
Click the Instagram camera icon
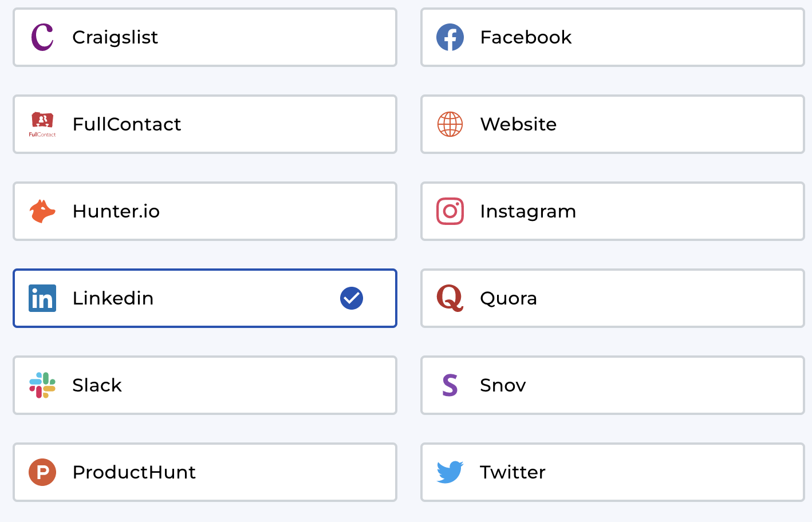point(450,211)
